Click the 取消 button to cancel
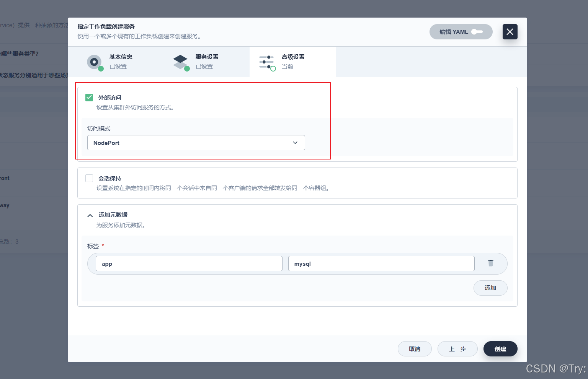 [415, 349]
